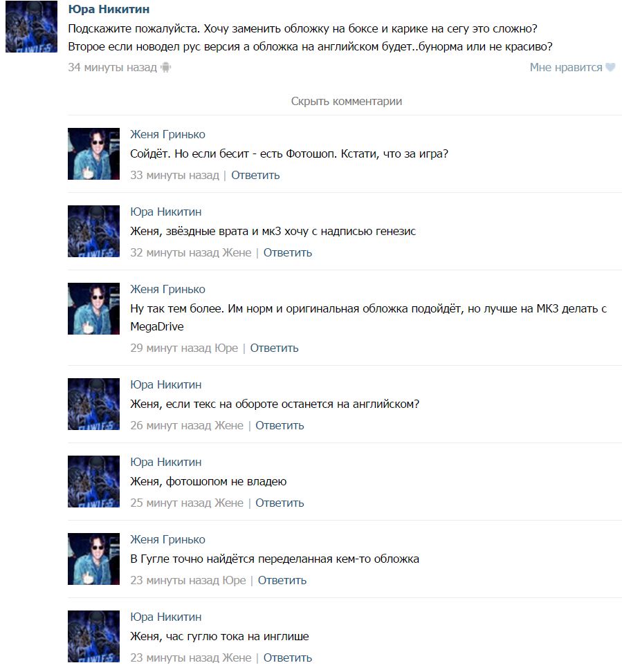
Task: Open post author Юра Никитин's avatar
Action: 31,26
